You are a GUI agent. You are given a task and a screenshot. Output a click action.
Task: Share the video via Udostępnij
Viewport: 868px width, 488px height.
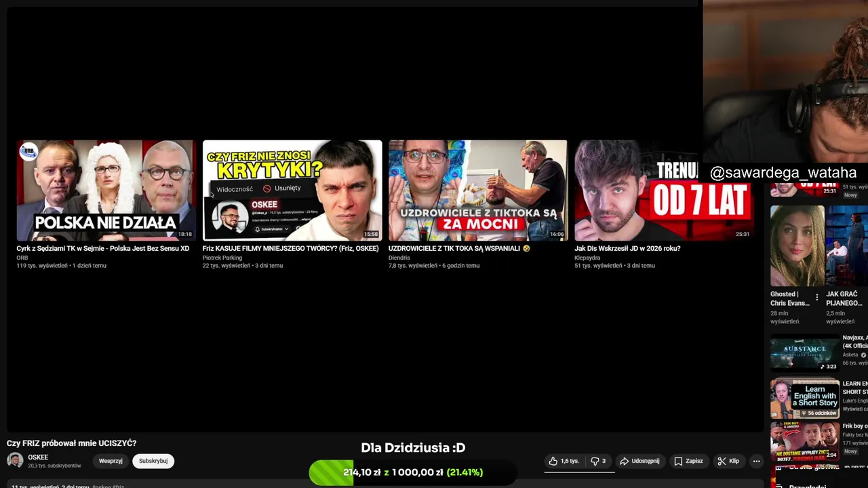tap(639, 461)
